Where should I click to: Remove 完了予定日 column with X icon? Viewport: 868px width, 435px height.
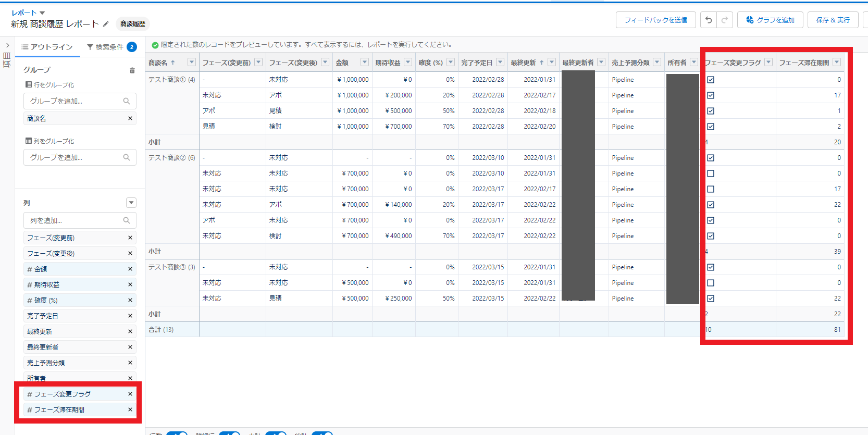(x=130, y=316)
